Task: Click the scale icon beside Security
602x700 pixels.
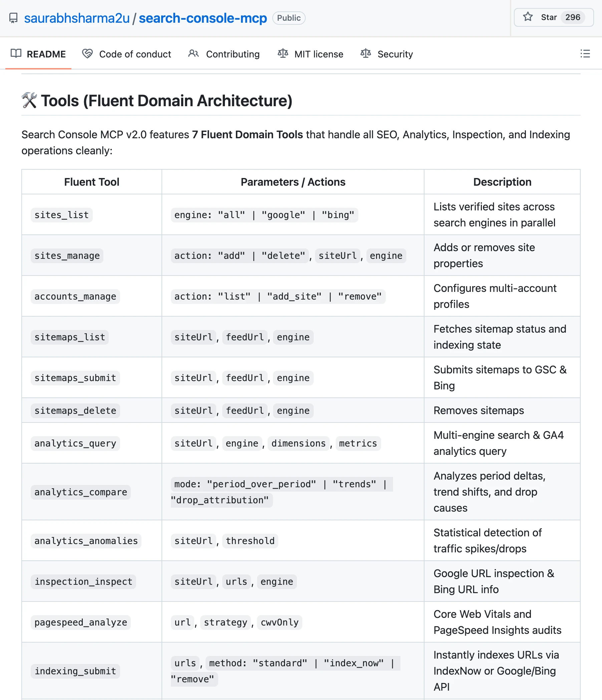Action: point(366,53)
